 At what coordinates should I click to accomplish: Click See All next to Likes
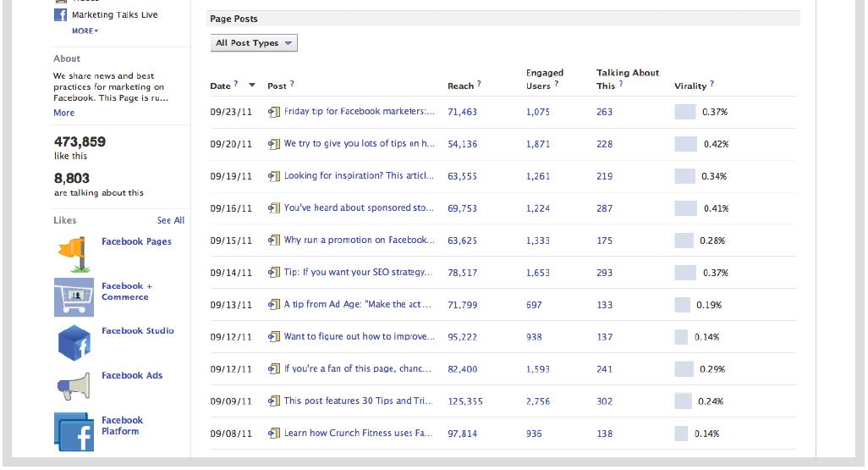pyautogui.click(x=170, y=221)
